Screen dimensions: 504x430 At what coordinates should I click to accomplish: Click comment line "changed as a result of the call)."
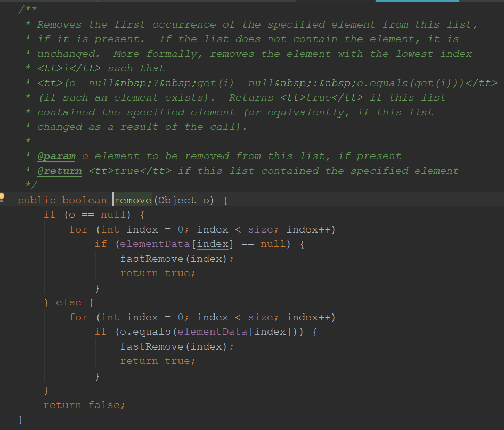[x=142, y=127]
